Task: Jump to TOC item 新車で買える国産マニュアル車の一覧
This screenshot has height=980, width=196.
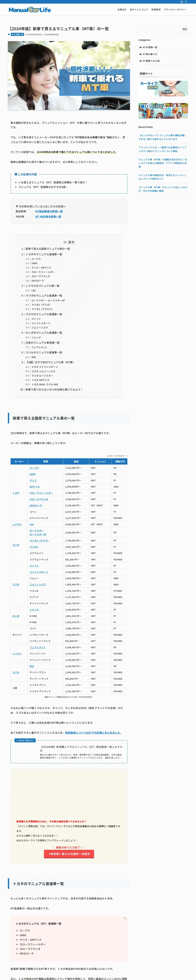Action: coord(48,249)
